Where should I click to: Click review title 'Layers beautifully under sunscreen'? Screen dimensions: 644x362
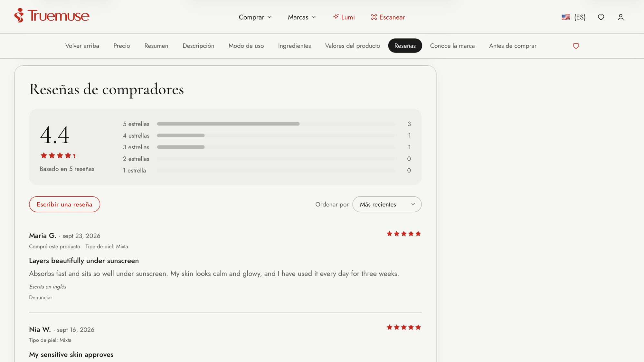click(84, 261)
